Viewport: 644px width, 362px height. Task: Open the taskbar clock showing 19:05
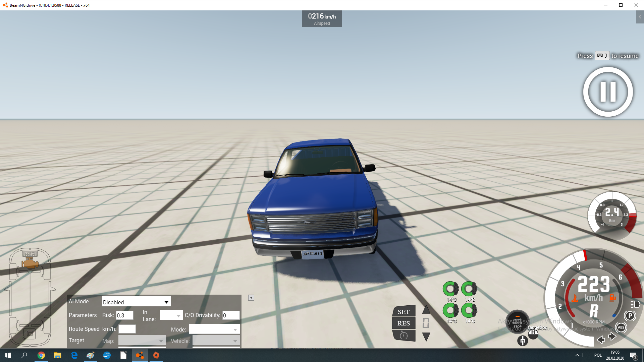615,355
